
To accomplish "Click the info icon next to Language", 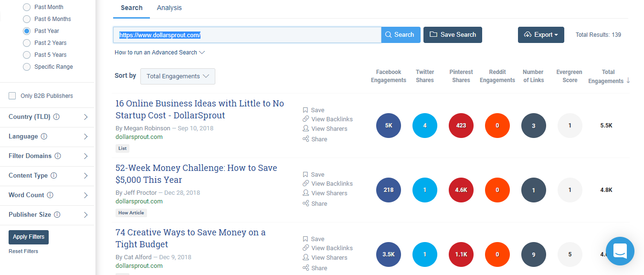I will [44, 137].
